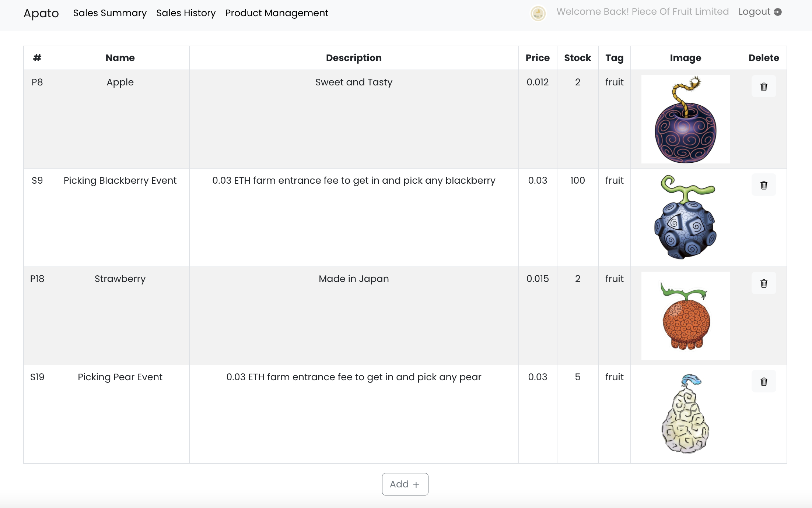
Task: Click the fruit tag on Strawberry row
Action: coord(614,279)
